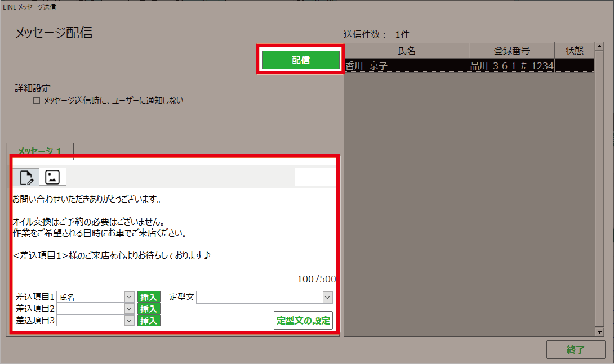The image size is (614, 364).
Task: Click inside the message body text area
Action: tap(174, 232)
